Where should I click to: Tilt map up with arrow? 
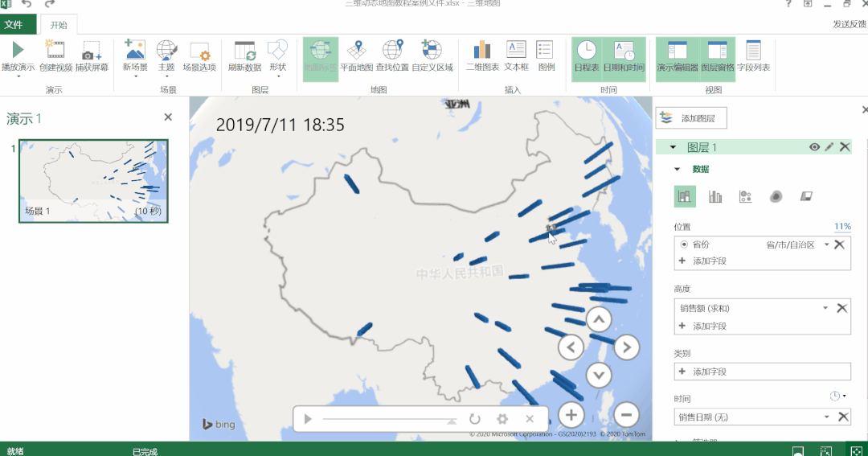(x=599, y=320)
